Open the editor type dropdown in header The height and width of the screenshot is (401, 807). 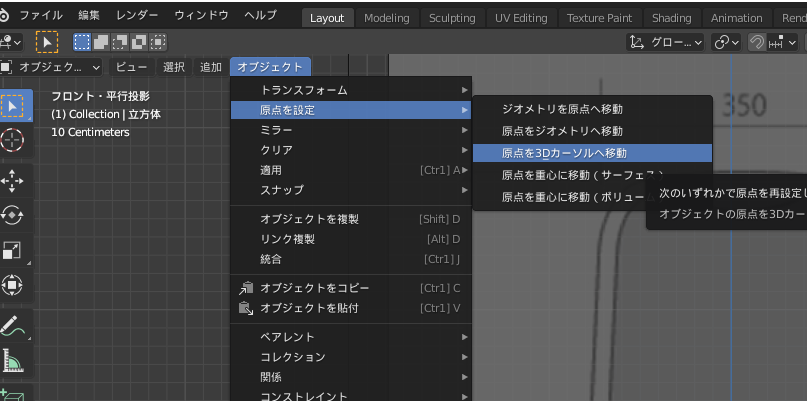click(11, 42)
